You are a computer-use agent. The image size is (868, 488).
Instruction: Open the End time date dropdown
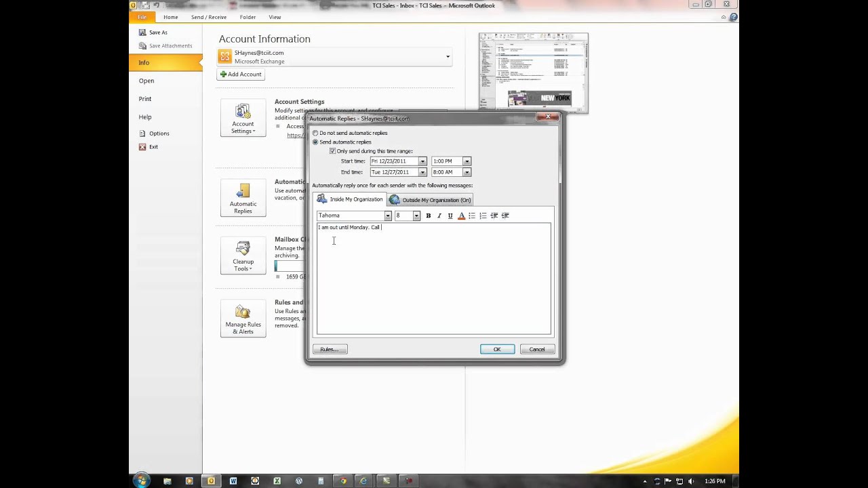[422, 172]
